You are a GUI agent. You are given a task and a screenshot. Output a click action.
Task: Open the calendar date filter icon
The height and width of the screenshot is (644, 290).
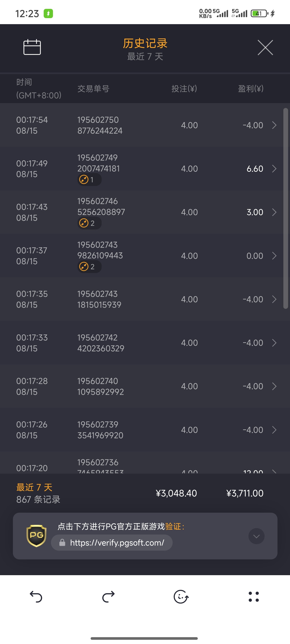(32, 47)
